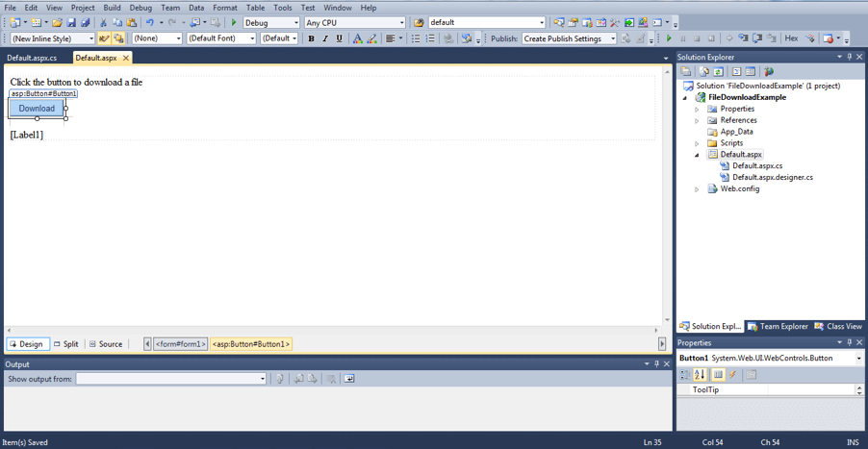Click the Open File folder icon
868x449 pixels.
coord(57,23)
